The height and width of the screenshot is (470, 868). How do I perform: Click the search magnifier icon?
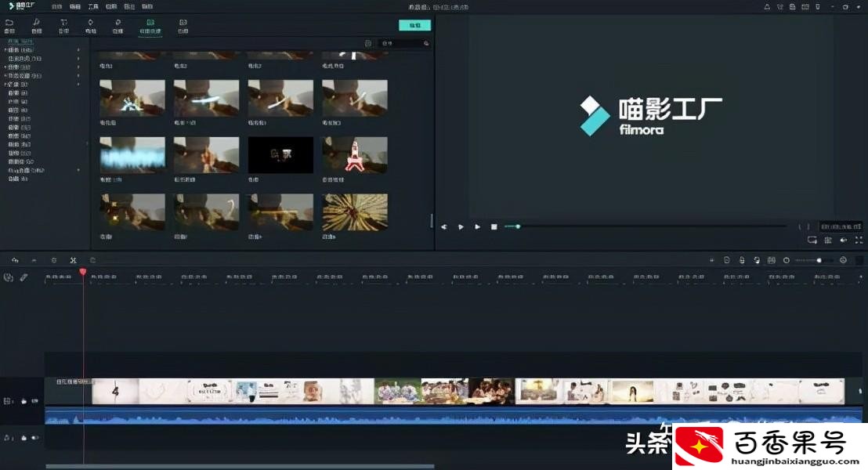pos(426,43)
